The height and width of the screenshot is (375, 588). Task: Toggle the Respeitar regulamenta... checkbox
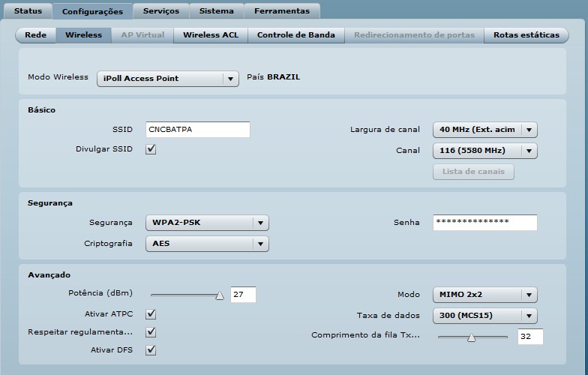coord(151,332)
